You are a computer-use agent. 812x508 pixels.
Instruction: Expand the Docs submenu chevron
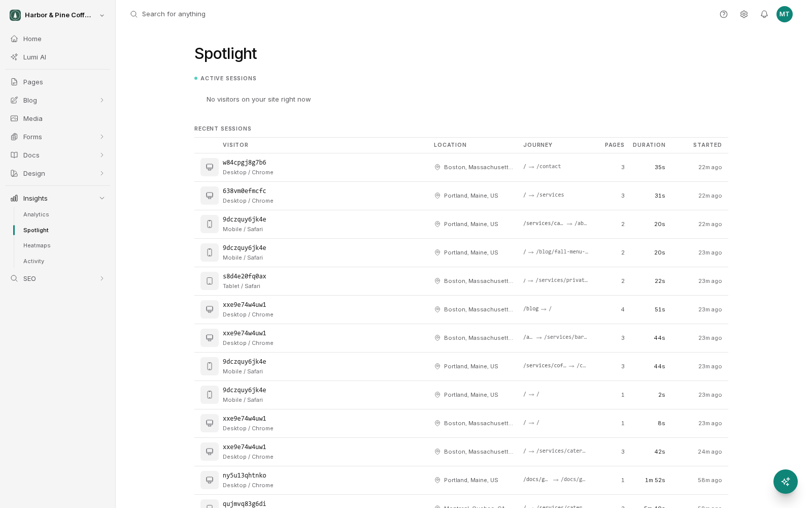102,155
